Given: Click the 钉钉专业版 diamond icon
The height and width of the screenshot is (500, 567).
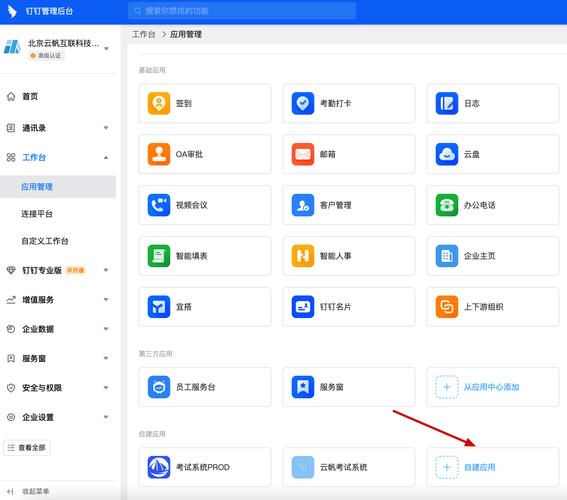Looking at the screenshot, I should (x=11, y=270).
